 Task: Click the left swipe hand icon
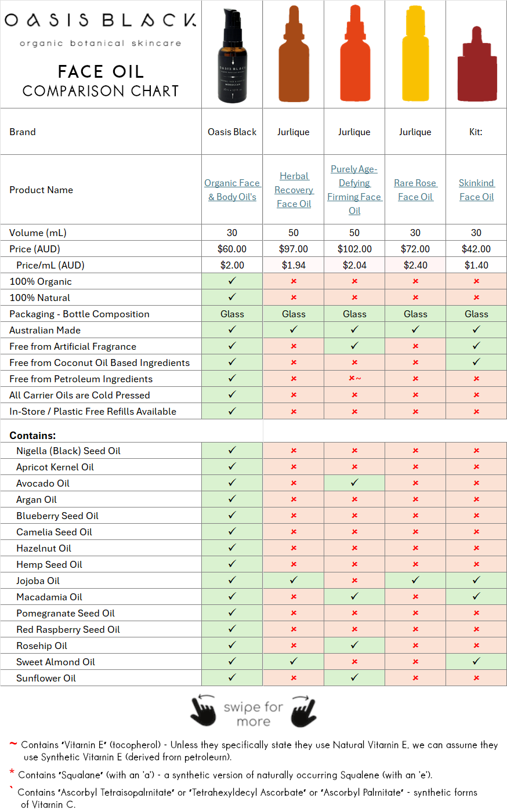204,710
